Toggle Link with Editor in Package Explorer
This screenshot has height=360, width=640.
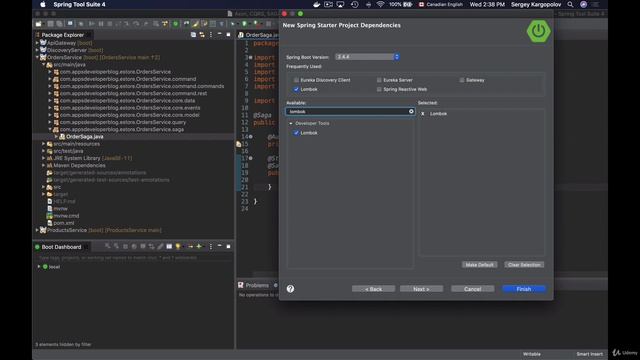202,35
